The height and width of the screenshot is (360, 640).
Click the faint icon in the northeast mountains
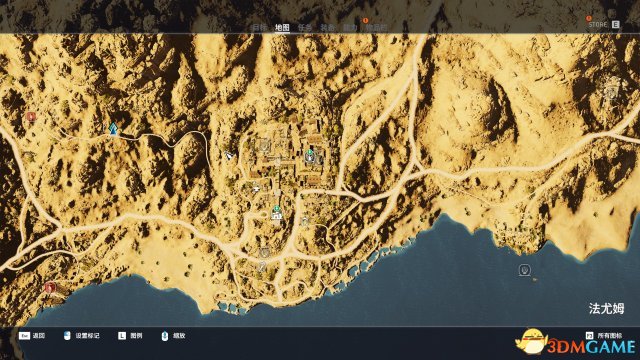coord(611,90)
